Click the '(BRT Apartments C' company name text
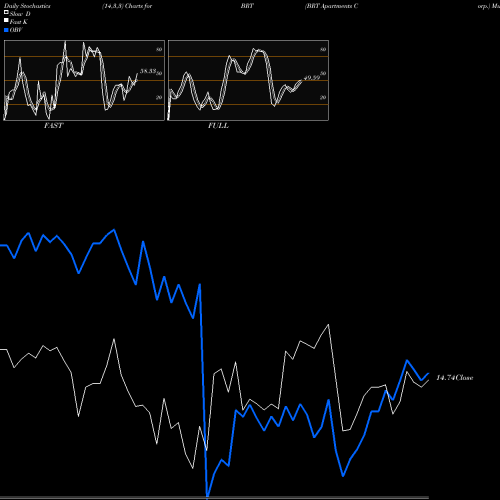This screenshot has height=500, width=500. (331, 6)
